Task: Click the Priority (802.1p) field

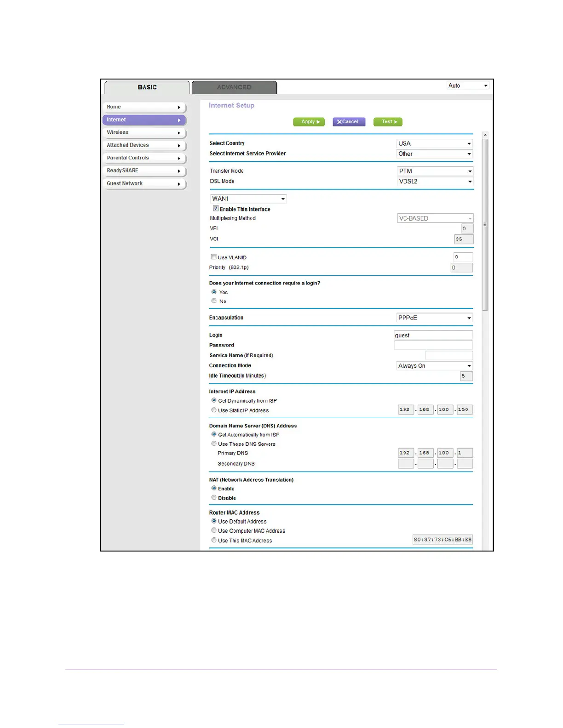Action: [461, 267]
